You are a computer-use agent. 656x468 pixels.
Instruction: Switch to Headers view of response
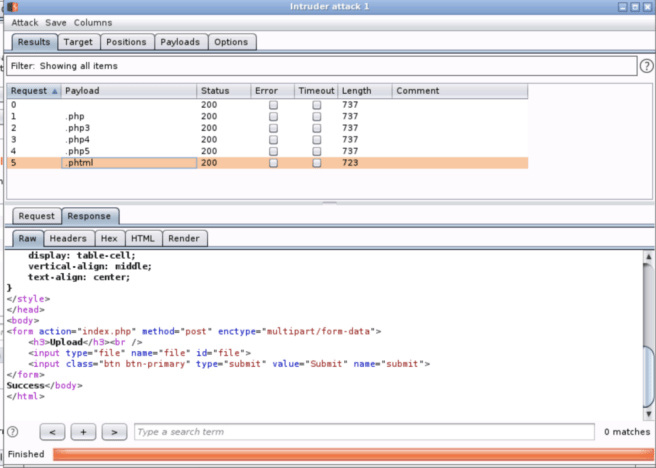coord(68,238)
